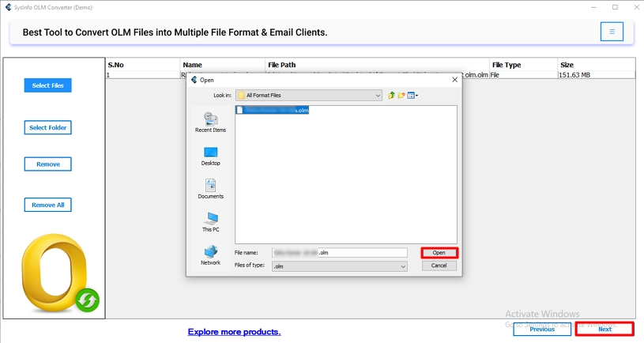Screen dimensions: 644x343
Task: Go back with the Previous button
Action: 542,329
